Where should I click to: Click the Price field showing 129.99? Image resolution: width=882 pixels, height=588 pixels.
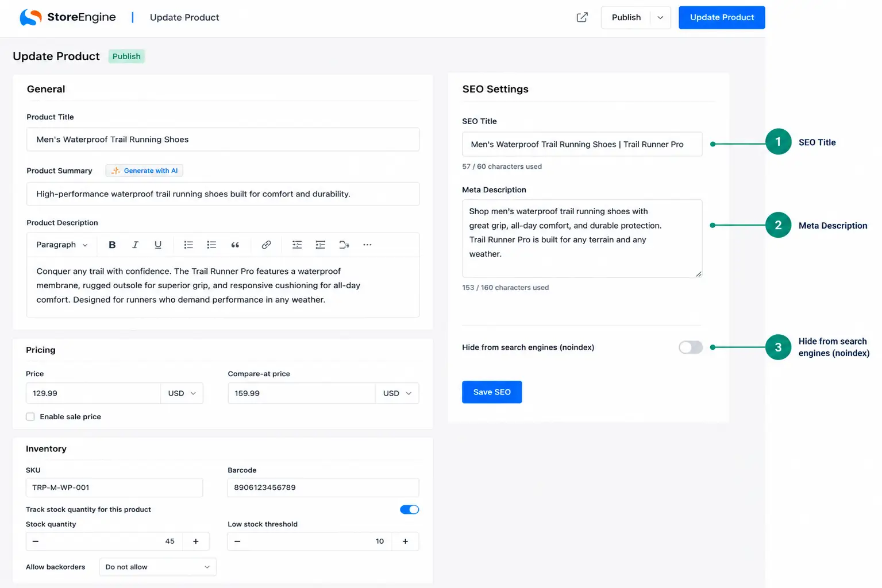pyautogui.click(x=93, y=393)
